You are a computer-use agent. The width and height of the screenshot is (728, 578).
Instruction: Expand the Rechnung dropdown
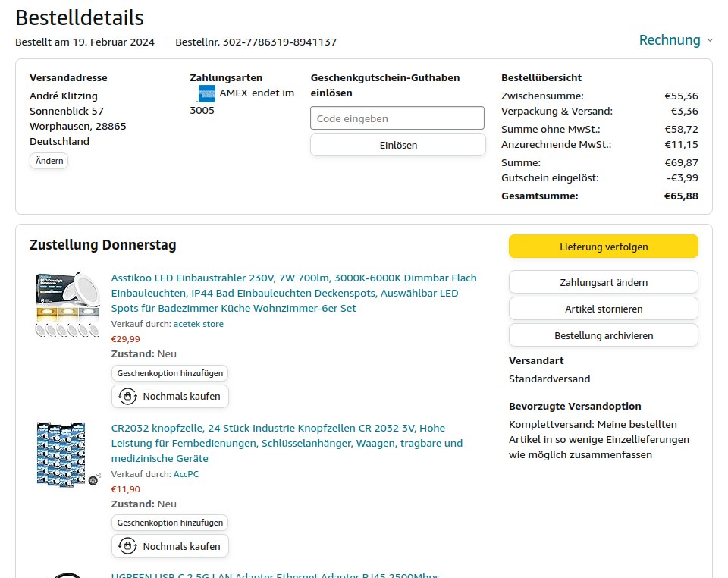[x=676, y=40]
